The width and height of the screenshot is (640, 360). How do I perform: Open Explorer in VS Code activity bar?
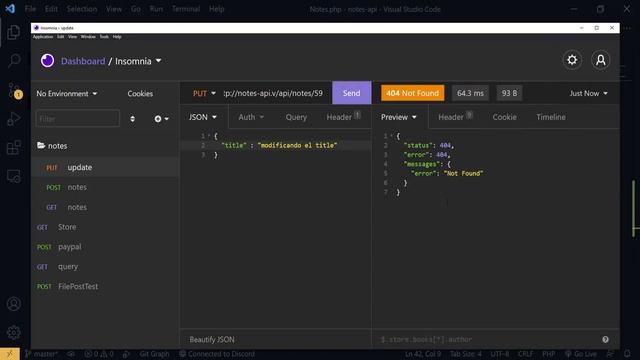click(13, 32)
